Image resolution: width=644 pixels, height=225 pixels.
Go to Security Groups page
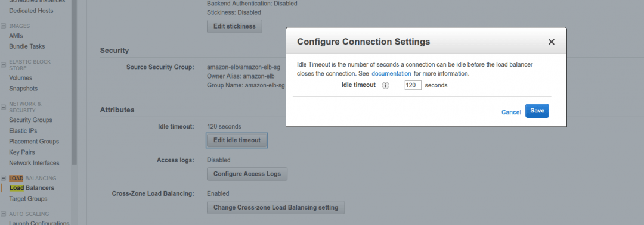coord(30,120)
